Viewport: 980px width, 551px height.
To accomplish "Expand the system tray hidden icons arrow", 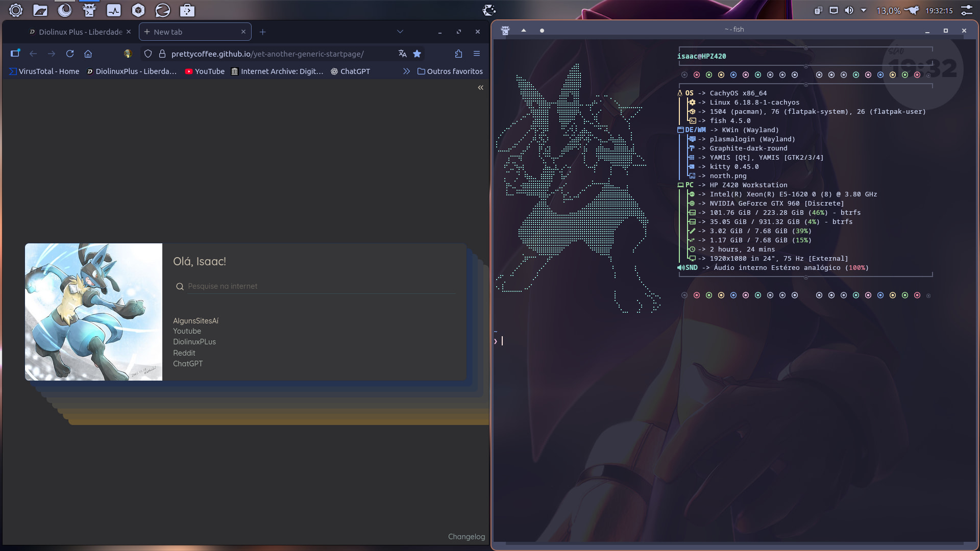I will click(x=864, y=10).
